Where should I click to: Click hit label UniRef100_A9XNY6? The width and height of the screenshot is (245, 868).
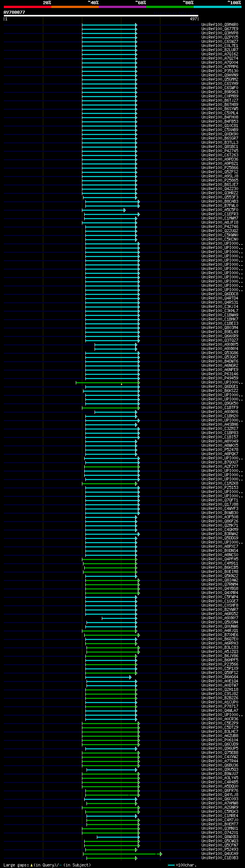(x=220, y=412)
